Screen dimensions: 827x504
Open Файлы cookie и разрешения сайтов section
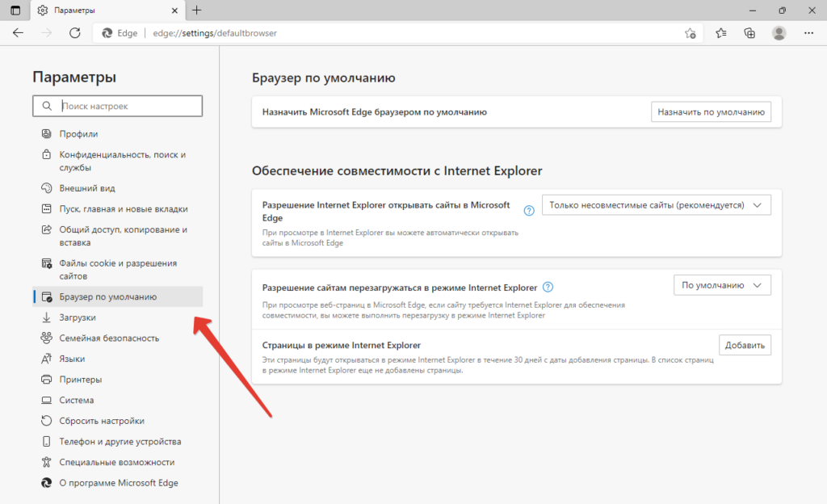pos(118,270)
